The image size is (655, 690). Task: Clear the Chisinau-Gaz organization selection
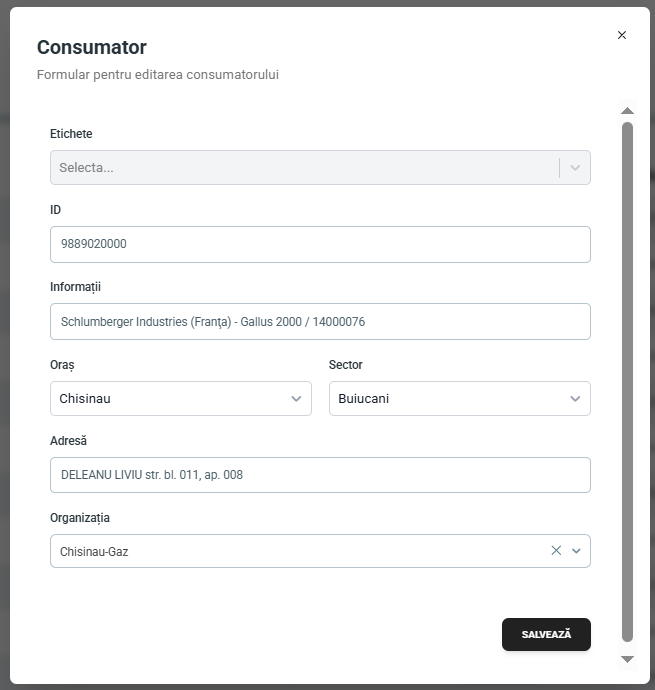point(556,551)
